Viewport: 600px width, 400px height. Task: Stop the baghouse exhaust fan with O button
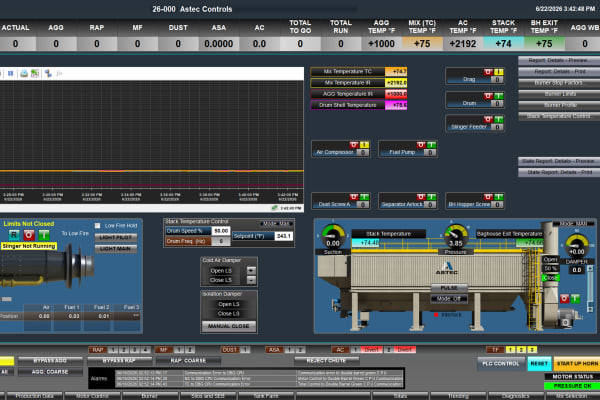[x=564, y=299]
